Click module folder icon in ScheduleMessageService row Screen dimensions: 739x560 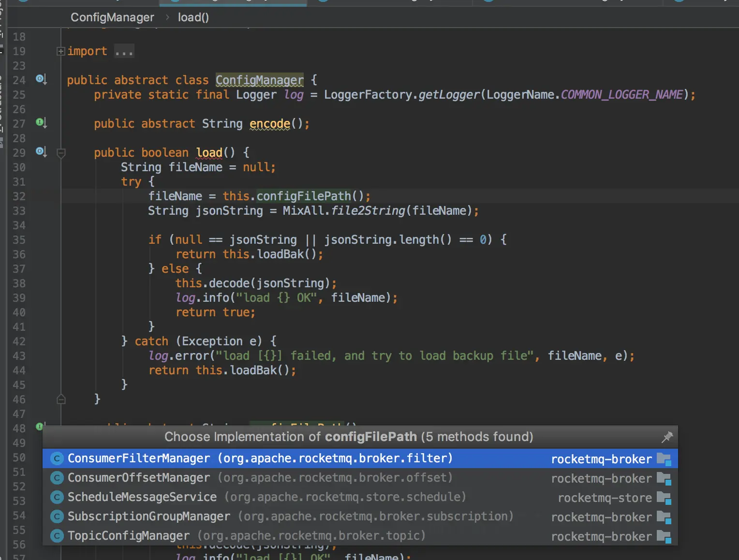pyautogui.click(x=664, y=498)
